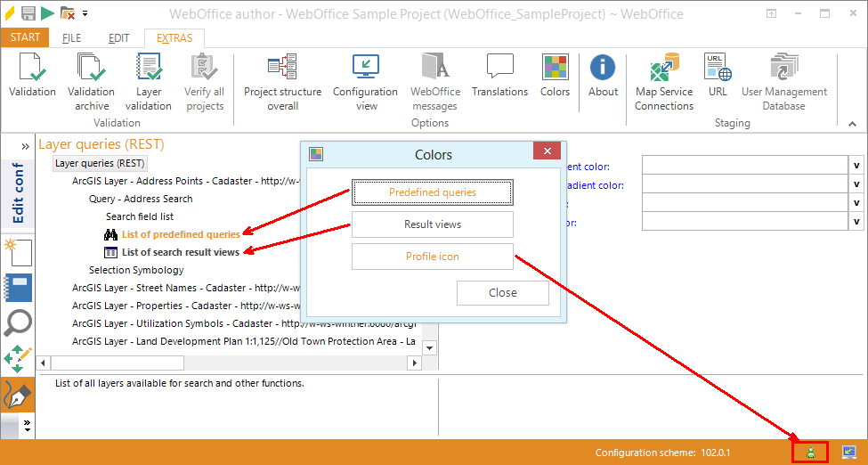Click Close button in Colors dialog
The height and width of the screenshot is (465, 868).
[503, 293]
